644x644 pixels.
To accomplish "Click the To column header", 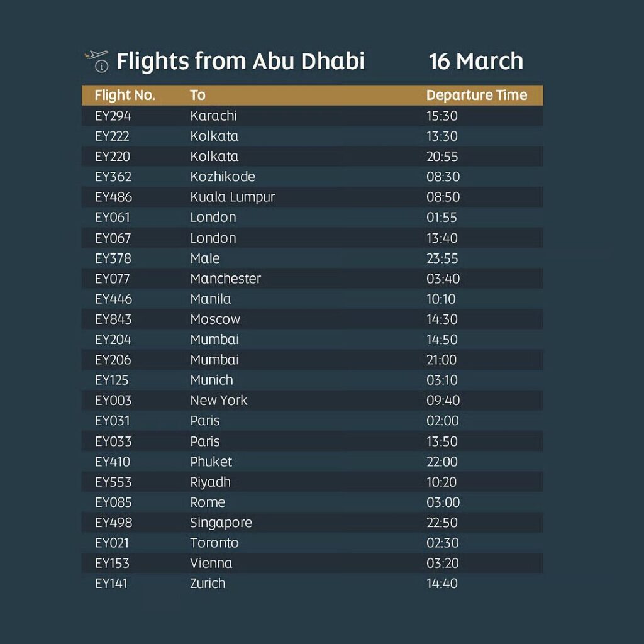I will [197, 96].
